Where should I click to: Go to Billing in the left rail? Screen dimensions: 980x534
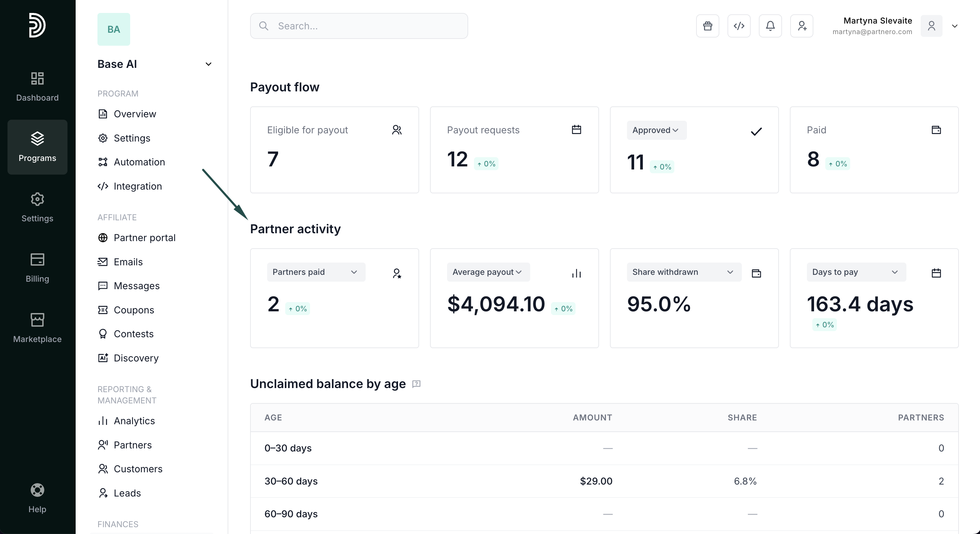(x=37, y=268)
